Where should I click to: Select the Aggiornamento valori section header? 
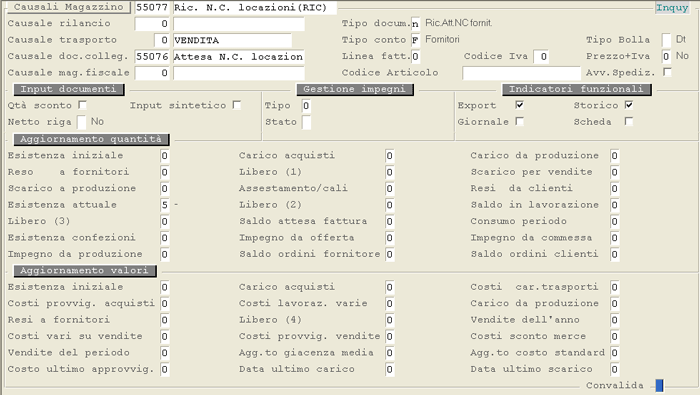(84, 270)
